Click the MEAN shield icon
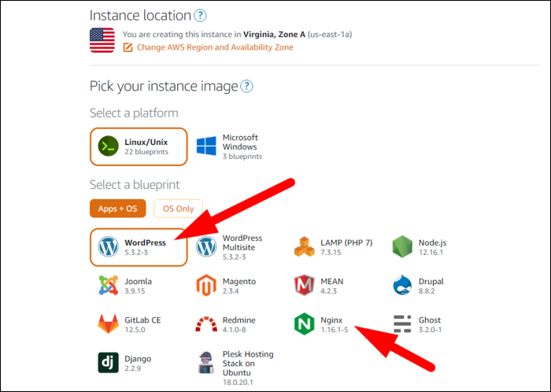This screenshot has height=392, width=551. [305, 285]
